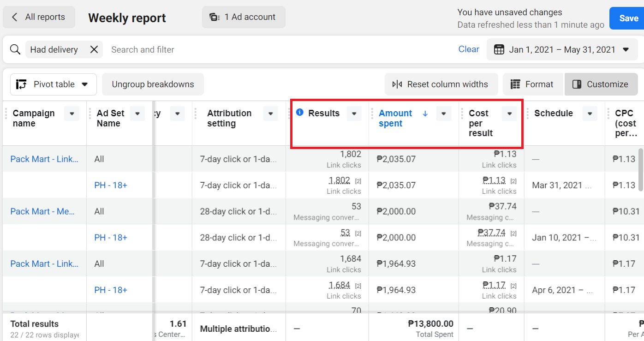The image size is (644, 341).
Task: Click the Cost per result drag handle
Action: (462, 114)
